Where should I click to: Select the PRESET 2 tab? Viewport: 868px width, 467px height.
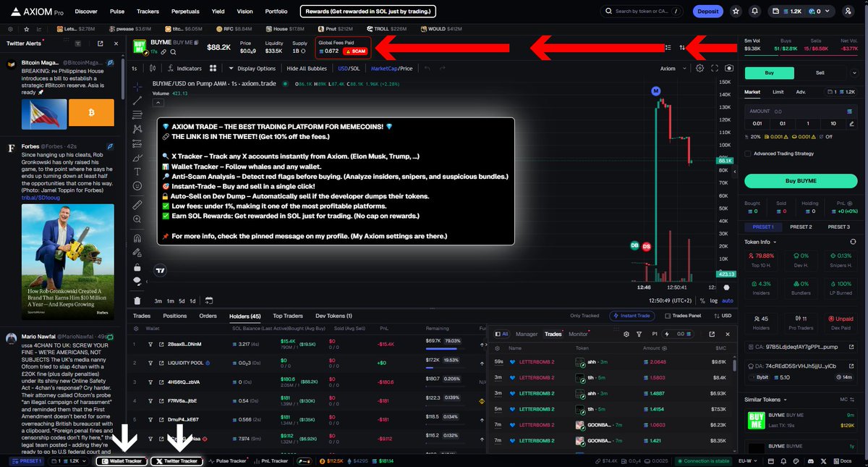(x=801, y=227)
